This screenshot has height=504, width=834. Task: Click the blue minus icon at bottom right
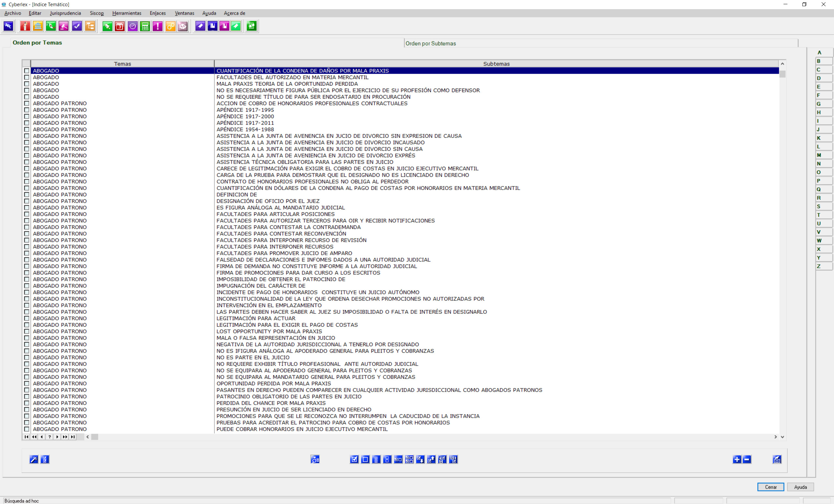click(x=747, y=459)
